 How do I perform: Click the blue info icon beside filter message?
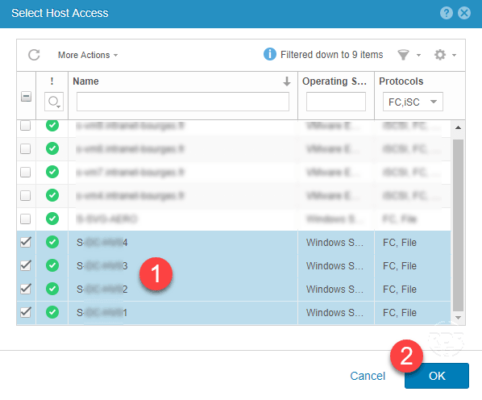270,54
